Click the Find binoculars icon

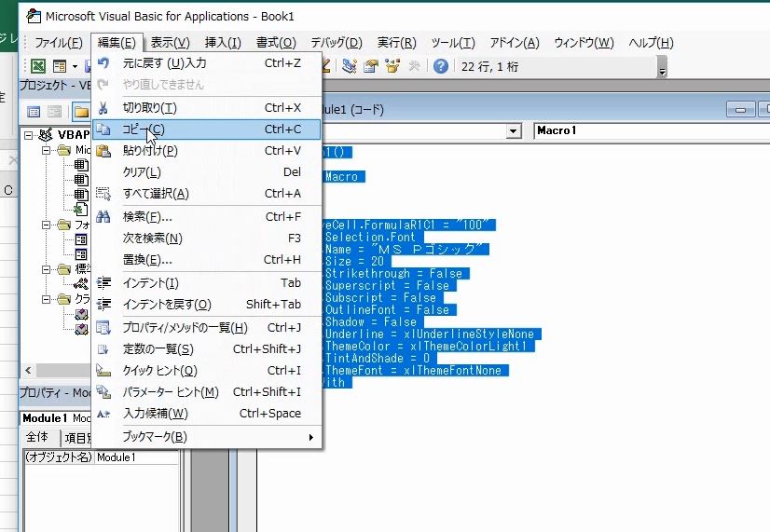pos(103,217)
